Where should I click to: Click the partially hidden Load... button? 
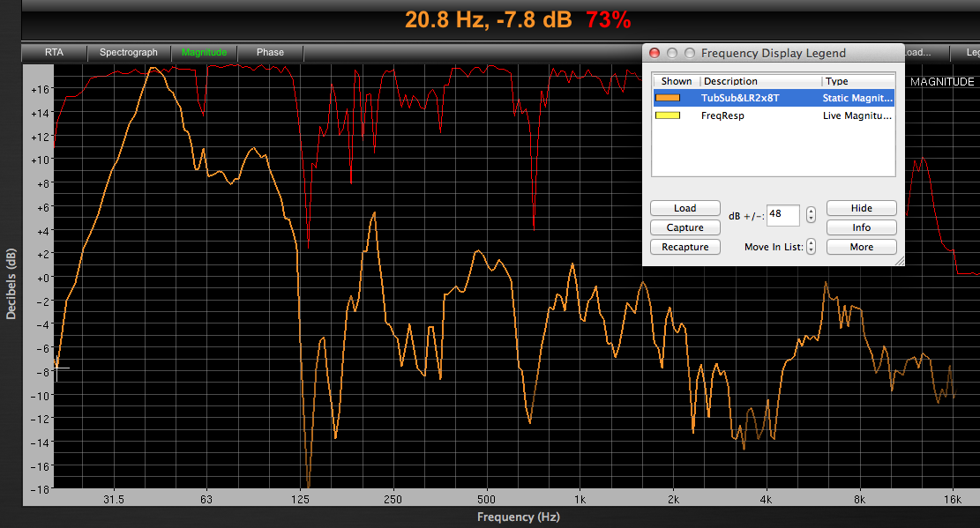coord(926,53)
